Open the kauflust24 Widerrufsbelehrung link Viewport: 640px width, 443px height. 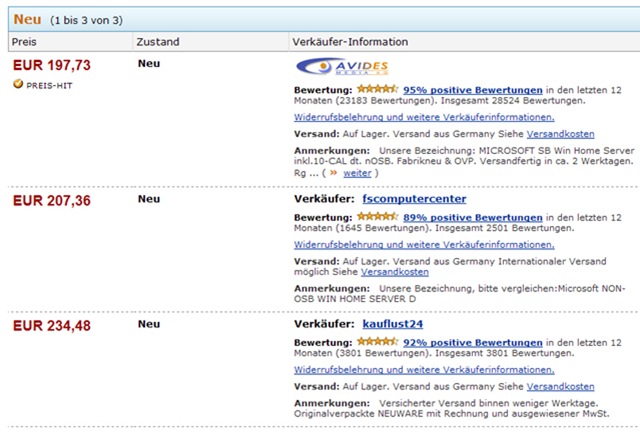[424, 370]
